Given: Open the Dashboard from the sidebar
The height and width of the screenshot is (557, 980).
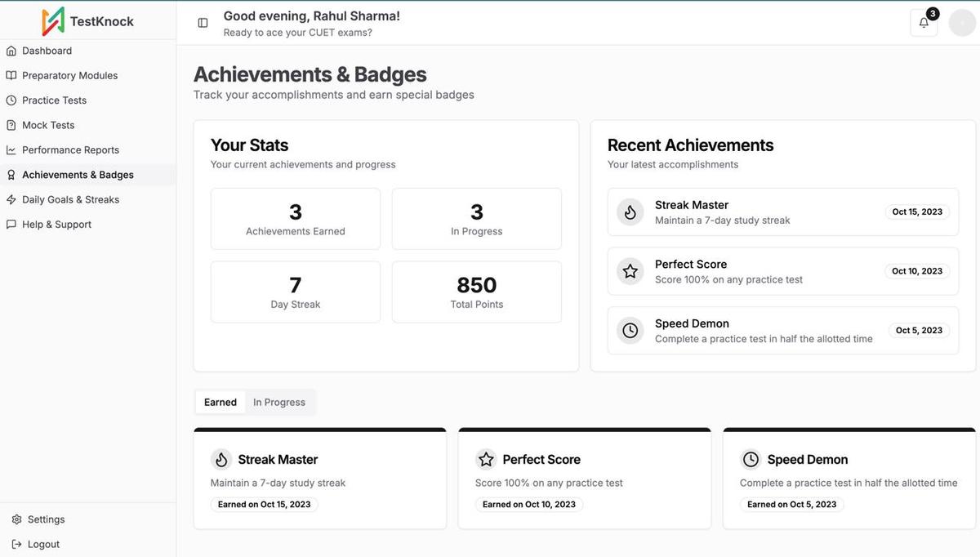Looking at the screenshot, I should point(47,51).
